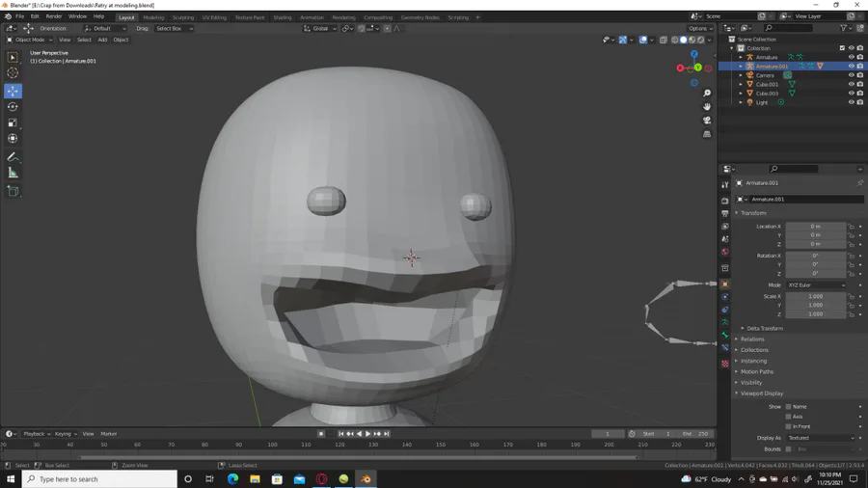Hide Cube.001 using its eye icon
Viewport: 868px width, 488px height.
pos(851,84)
